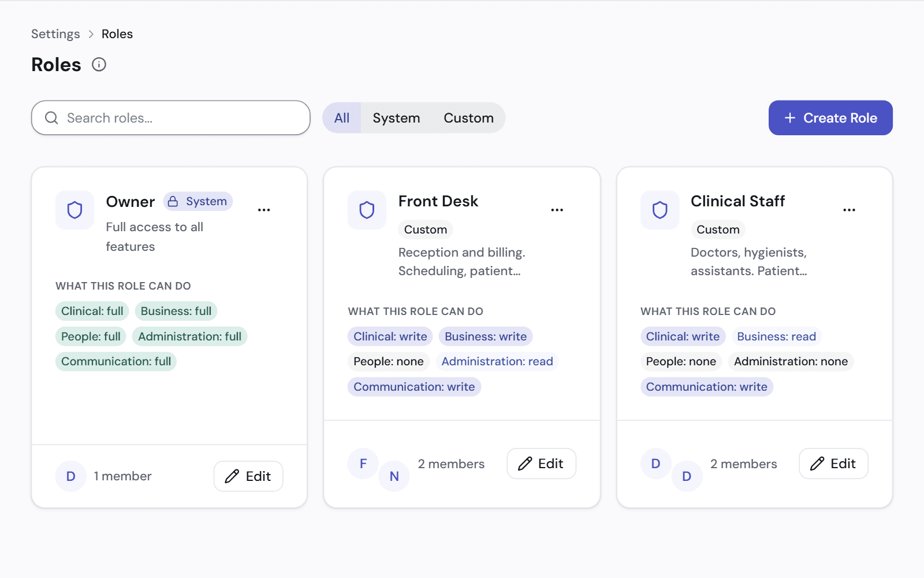Click the N avatar in Front Desk card
The height and width of the screenshot is (578, 924).
[394, 476]
